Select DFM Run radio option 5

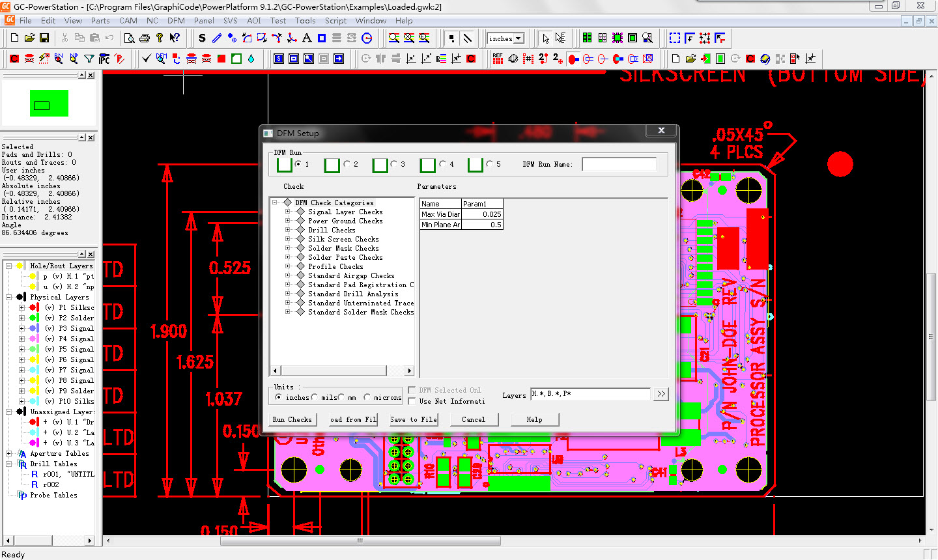click(490, 164)
